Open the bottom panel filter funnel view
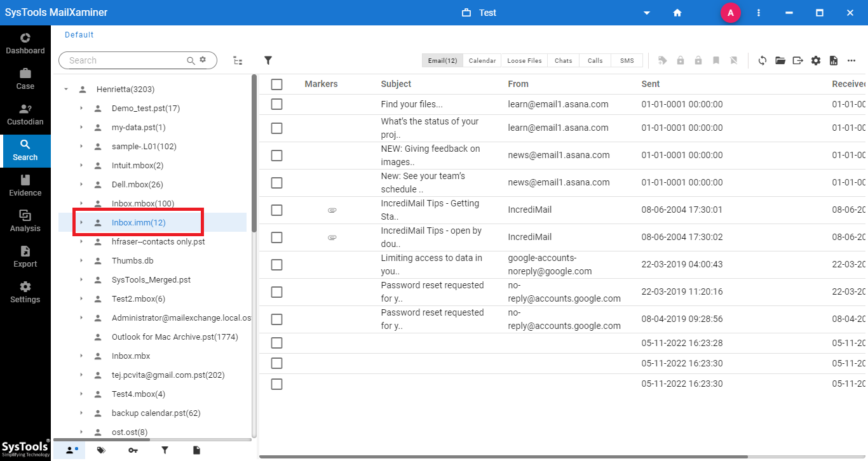This screenshot has width=868, height=461. (x=165, y=450)
